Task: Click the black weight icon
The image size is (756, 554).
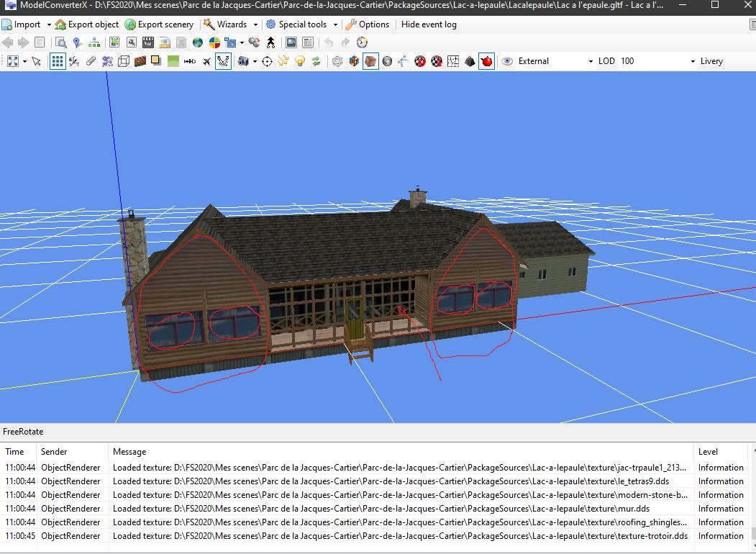Action: pos(470,61)
